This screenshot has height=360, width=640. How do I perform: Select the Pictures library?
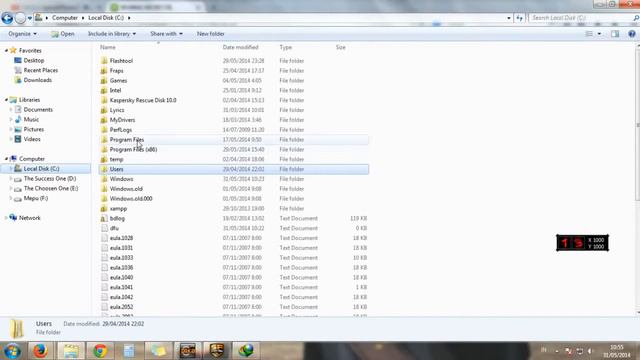33,129
